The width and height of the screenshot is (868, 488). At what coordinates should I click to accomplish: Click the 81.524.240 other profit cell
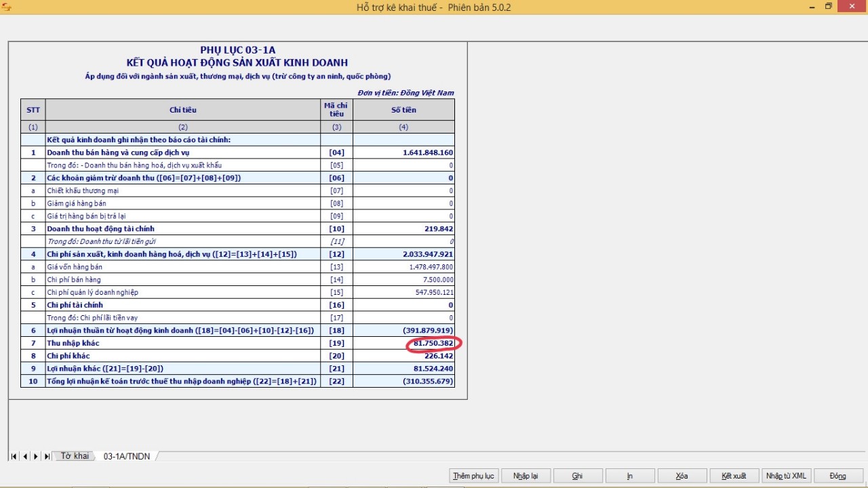pos(403,369)
